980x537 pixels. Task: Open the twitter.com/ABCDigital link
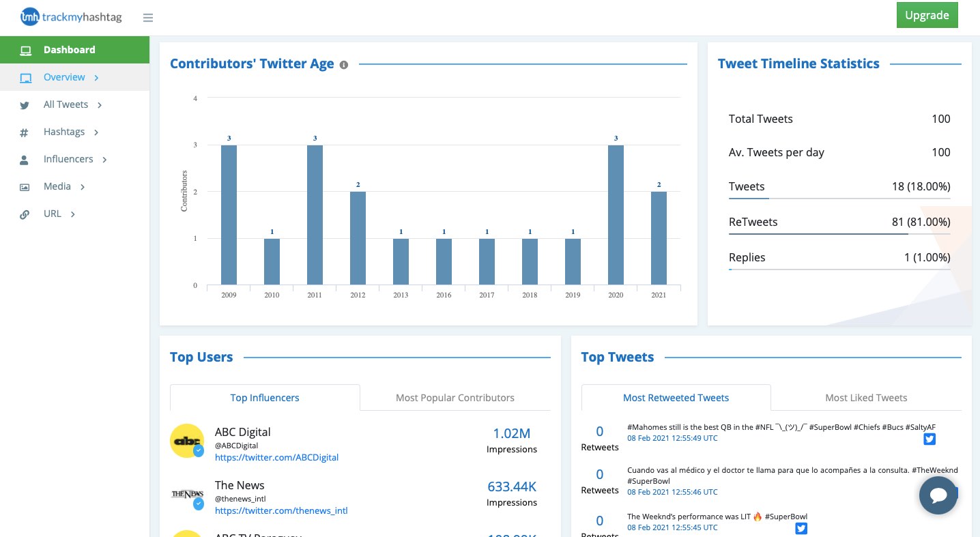tap(276, 457)
